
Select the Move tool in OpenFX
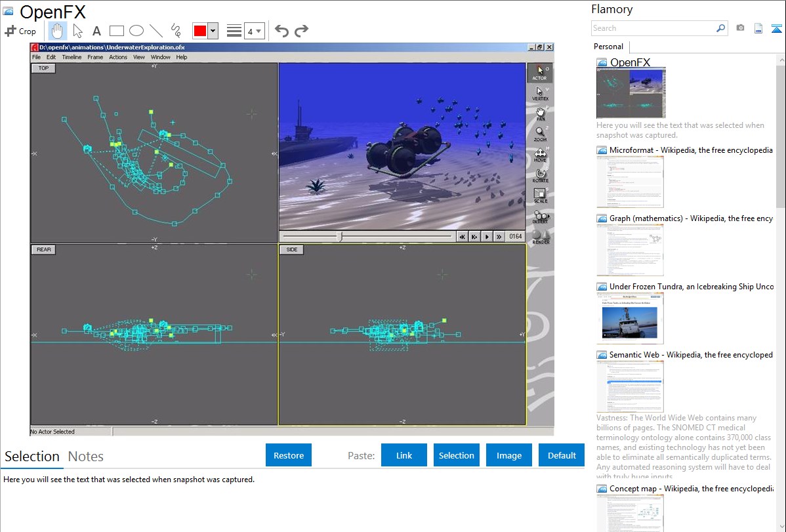pyautogui.click(x=540, y=155)
